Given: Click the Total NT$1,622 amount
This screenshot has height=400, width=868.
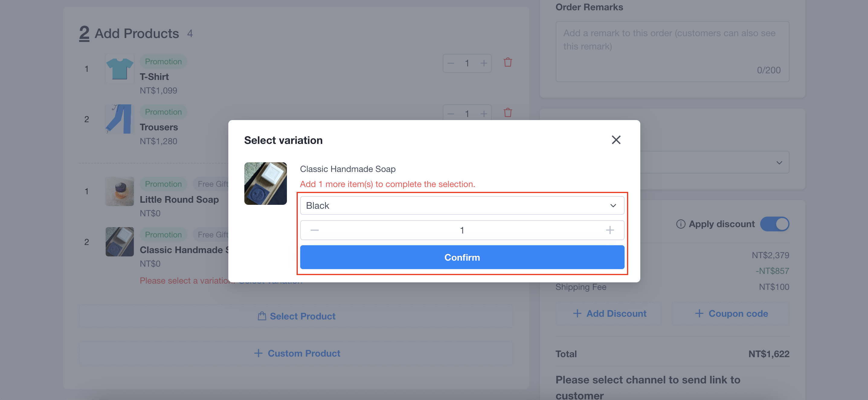Looking at the screenshot, I should coord(769,354).
